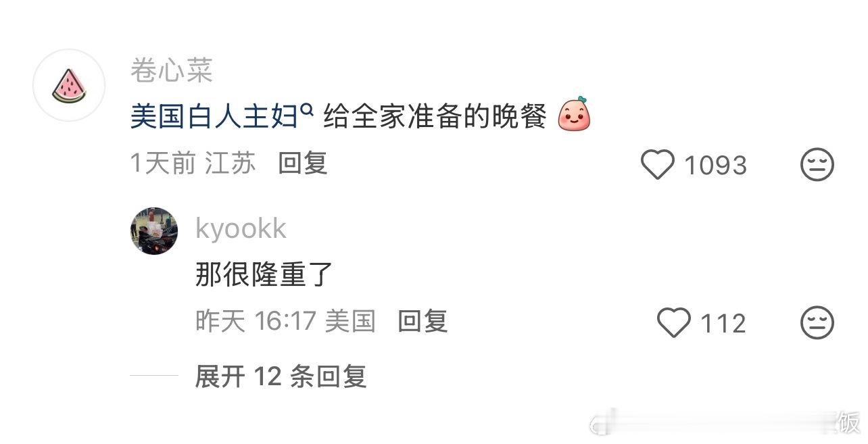Open kyookk's avatar profile picture
Screen dimensions: 868x444
click(154, 231)
